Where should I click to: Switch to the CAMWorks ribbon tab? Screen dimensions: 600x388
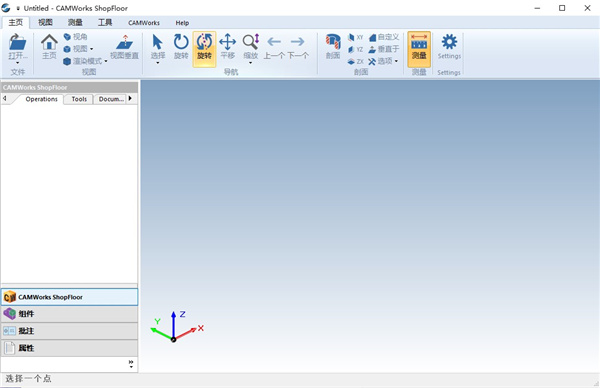(x=144, y=23)
